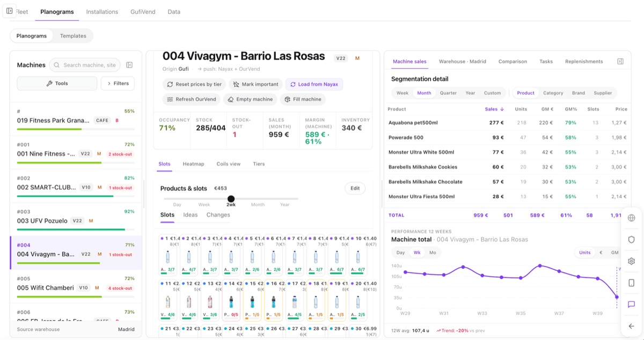Collapse the Machines list panel
The height and width of the screenshot is (340, 644).
tap(129, 65)
